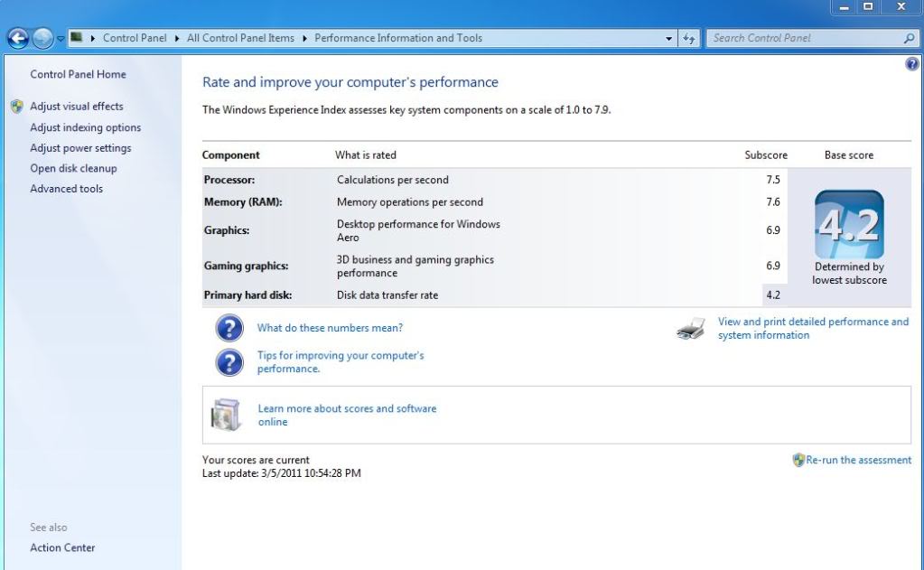Go to Control Panel Home

78,74
